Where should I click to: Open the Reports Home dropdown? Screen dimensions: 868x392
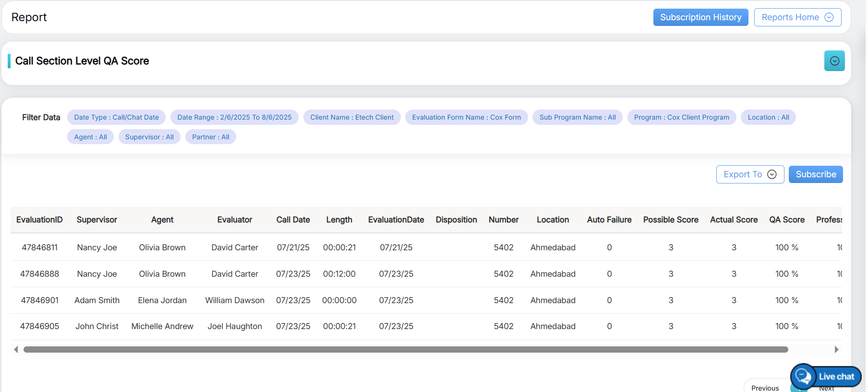(x=797, y=17)
